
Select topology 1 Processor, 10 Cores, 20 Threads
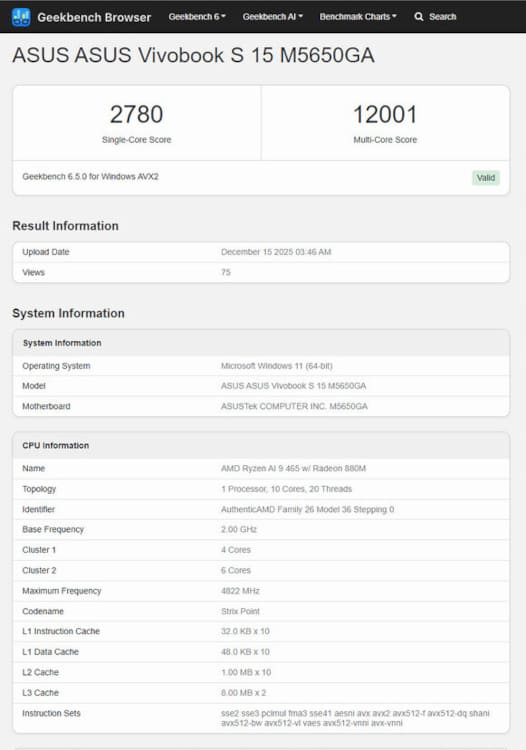point(286,489)
